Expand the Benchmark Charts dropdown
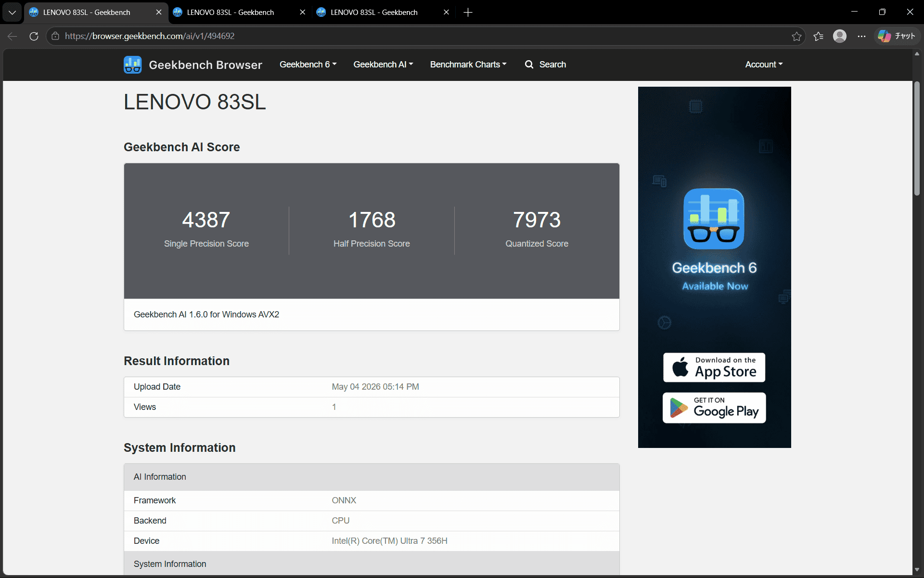924x578 pixels. coord(468,65)
